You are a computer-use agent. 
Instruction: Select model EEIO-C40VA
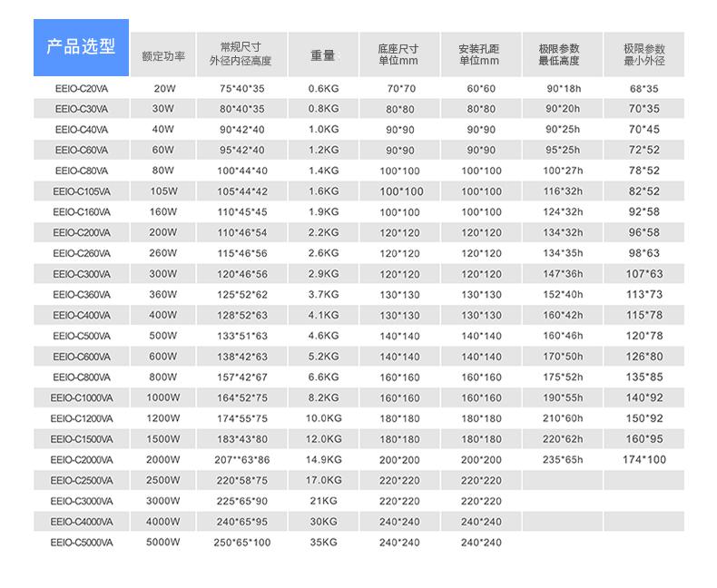click(x=82, y=130)
